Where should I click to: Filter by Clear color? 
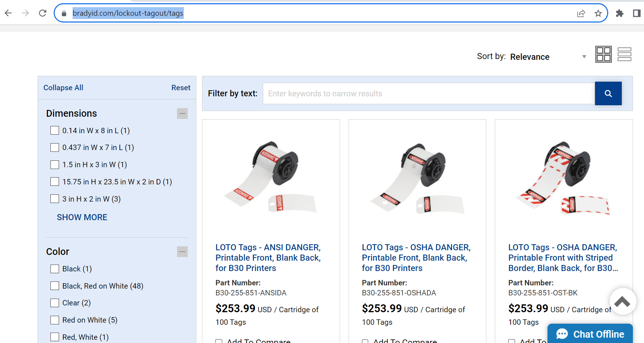click(55, 303)
